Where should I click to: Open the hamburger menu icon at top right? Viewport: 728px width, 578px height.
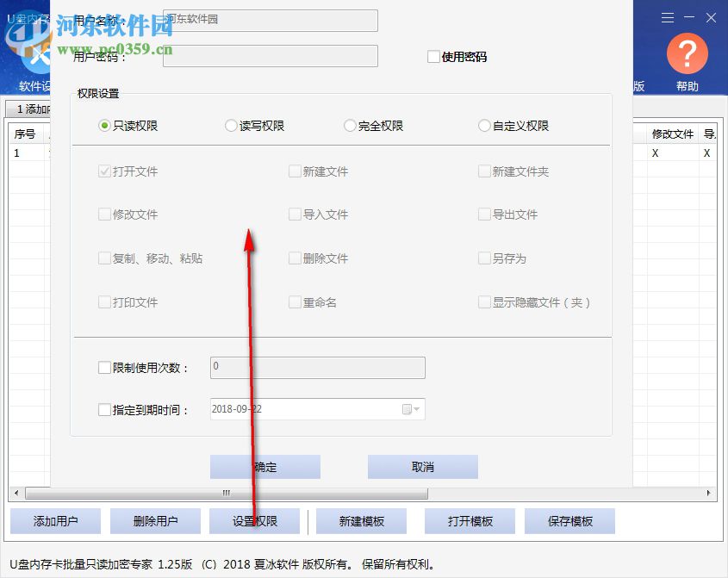tap(668, 17)
